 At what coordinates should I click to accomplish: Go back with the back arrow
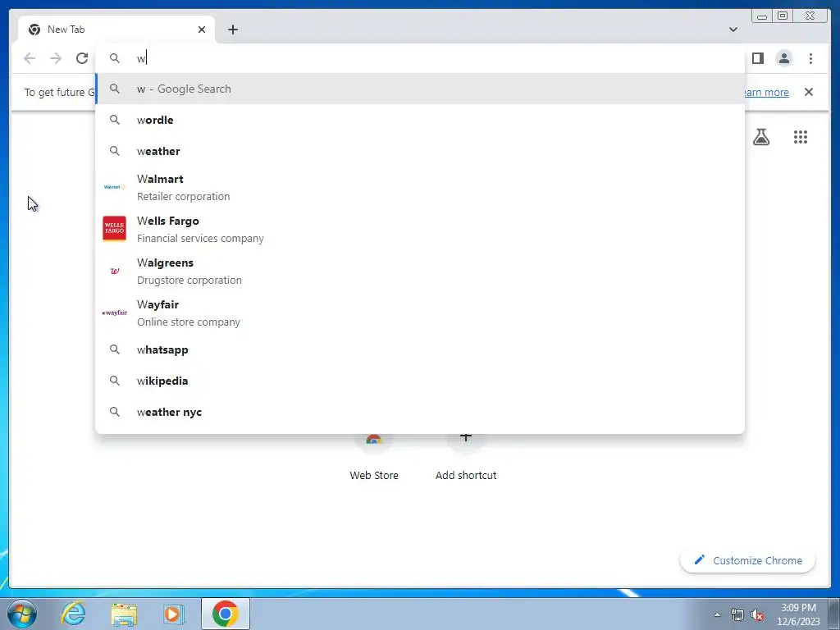(x=30, y=58)
